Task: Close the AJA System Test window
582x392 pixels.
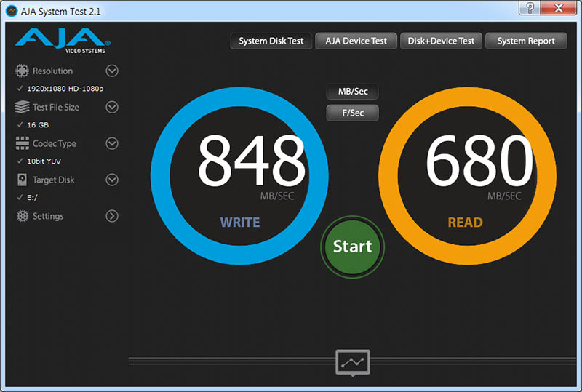Action: tap(559, 8)
